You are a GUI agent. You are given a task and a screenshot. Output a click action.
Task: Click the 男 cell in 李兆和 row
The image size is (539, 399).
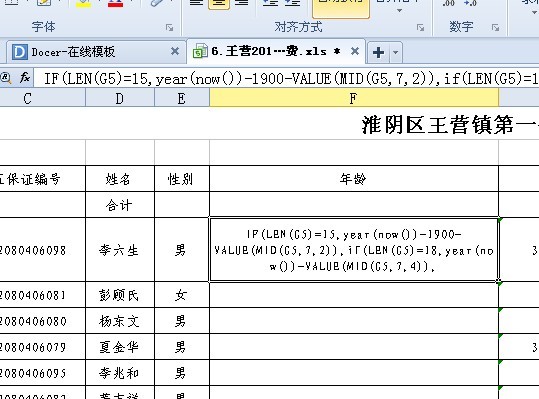pyautogui.click(x=181, y=373)
